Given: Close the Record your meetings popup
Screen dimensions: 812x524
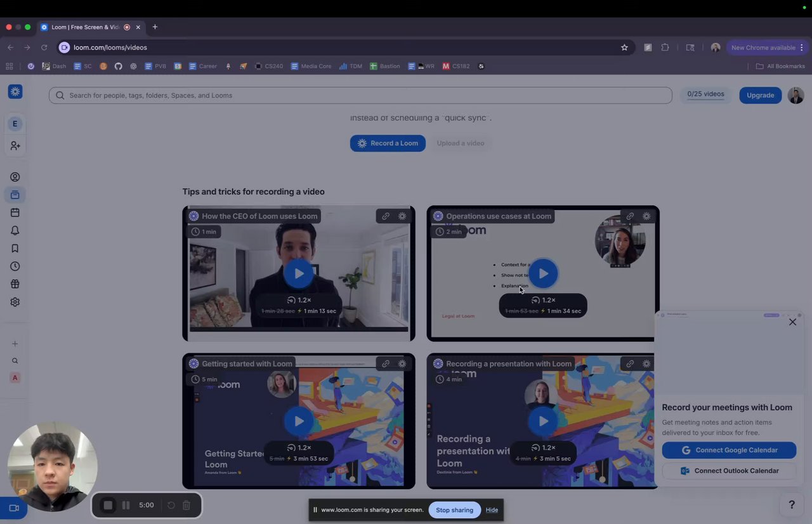Looking at the screenshot, I should [792, 322].
